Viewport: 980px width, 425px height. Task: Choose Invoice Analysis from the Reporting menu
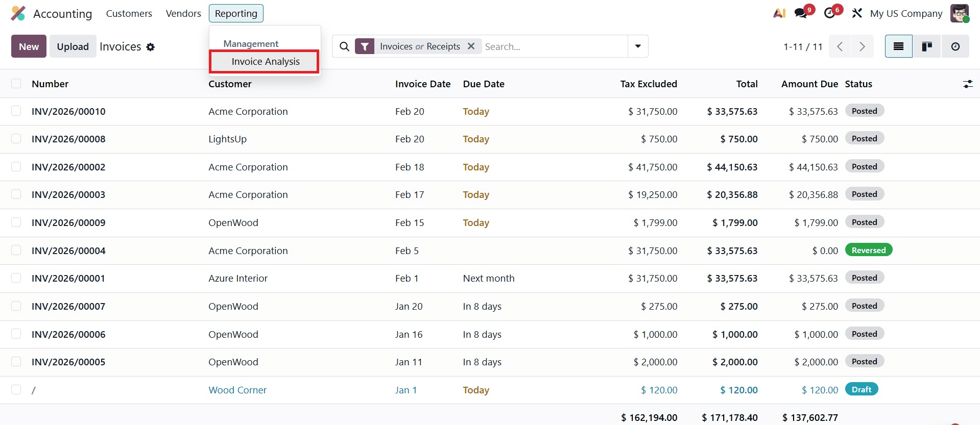265,62
